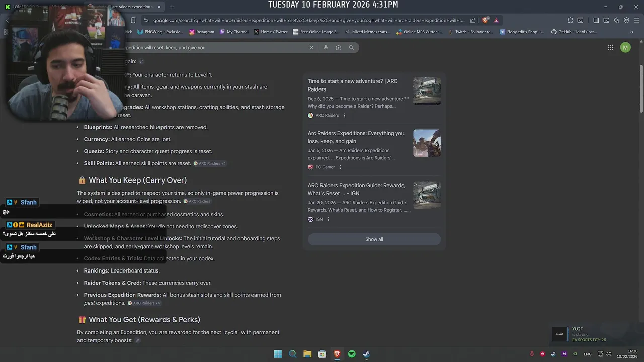Copy link icon beside 'gain:' heading
644x362 pixels.
coord(141,61)
